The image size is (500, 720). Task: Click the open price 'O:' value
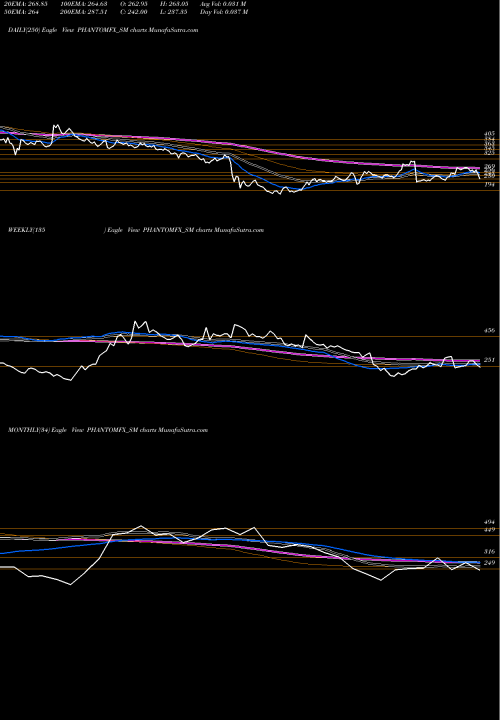pyautogui.click(x=134, y=4)
